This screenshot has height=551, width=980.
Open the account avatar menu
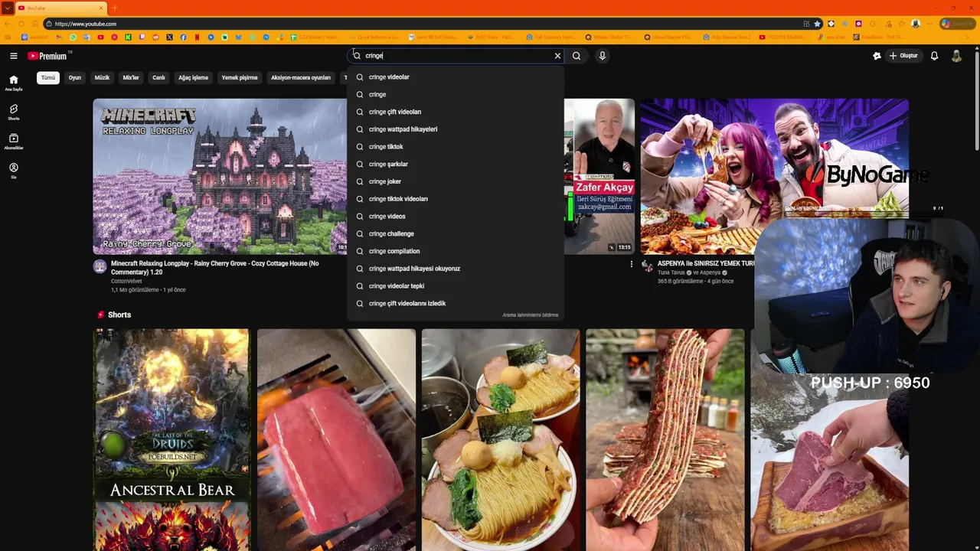pos(956,56)
